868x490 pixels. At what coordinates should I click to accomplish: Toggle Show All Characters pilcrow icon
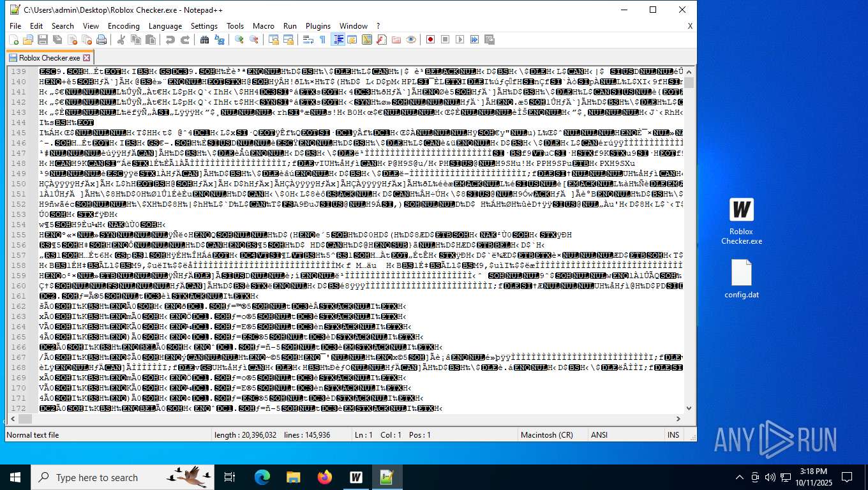click(x=323, y=40)
